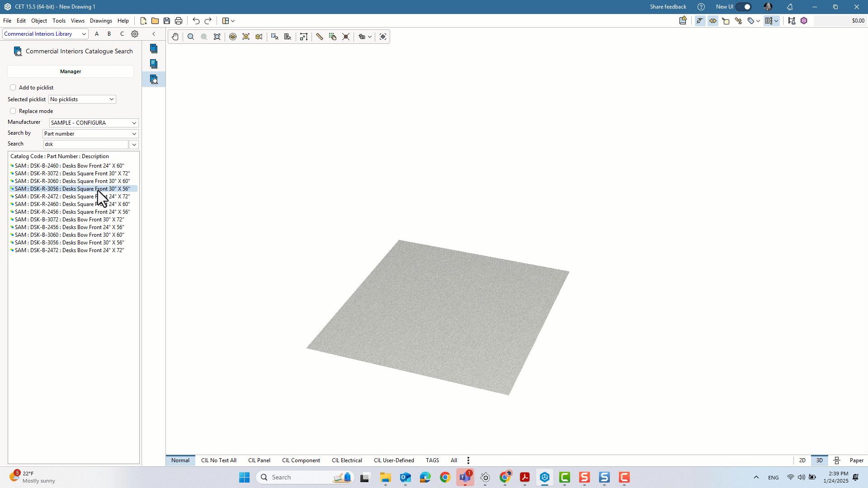Click the red crossed-circle delete icon
868x488 pixels.
coord(346,37)
